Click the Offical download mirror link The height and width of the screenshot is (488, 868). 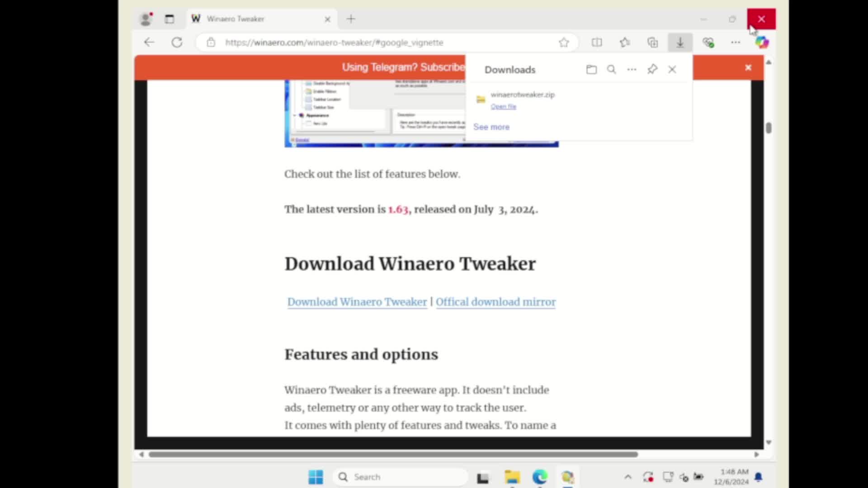click(x=495, y=302)
